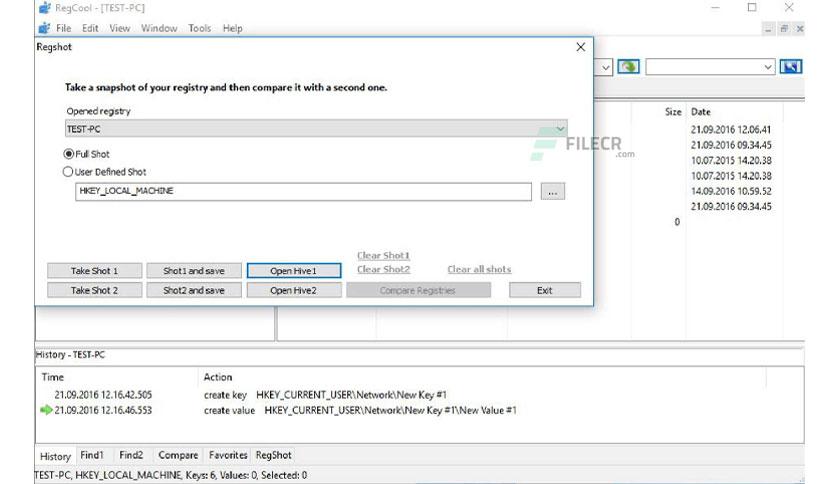Click Shot1 and save button

[x=194, y=271]
